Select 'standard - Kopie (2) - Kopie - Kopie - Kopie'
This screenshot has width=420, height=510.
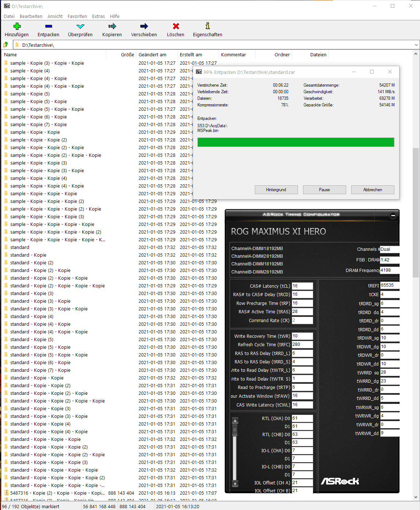57,286
